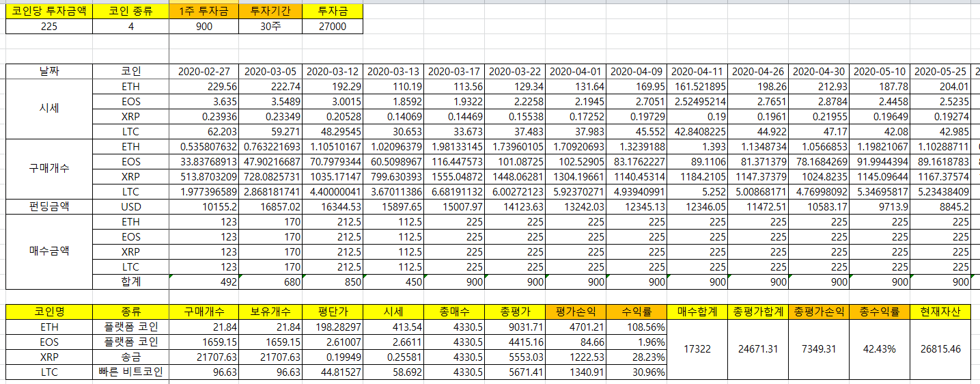Screen dimensions: 980x384
Task: Select the orange 평가손익 header cell
Action: (576, 312)
